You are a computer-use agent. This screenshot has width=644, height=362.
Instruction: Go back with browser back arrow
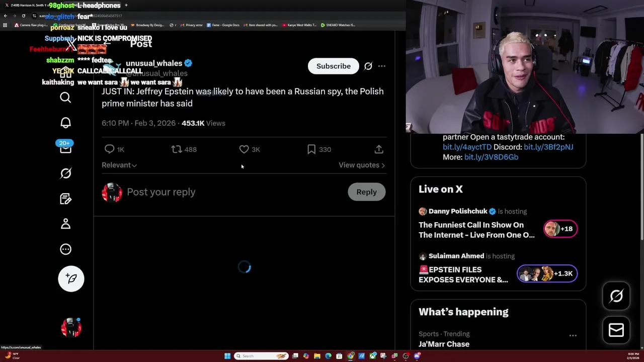coord(5,16)
